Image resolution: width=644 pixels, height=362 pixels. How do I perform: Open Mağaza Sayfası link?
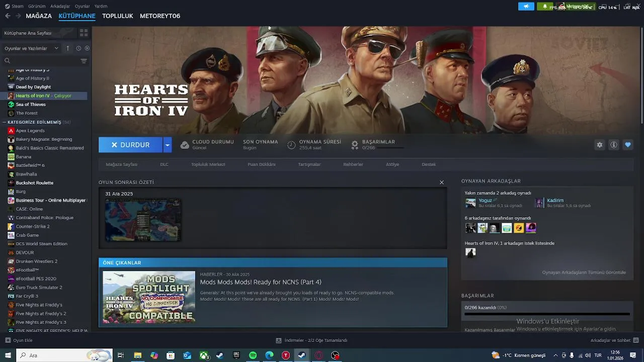(x=121, y=164)
